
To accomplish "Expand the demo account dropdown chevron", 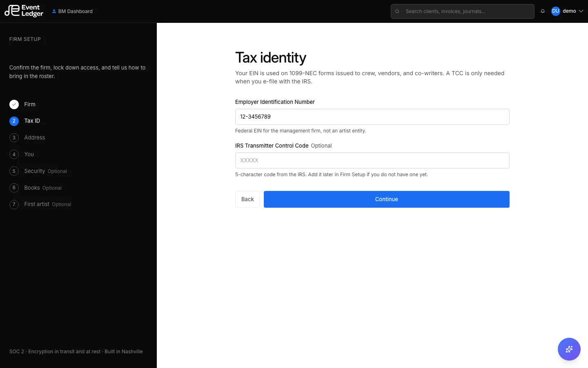I will tap(581, 11).
